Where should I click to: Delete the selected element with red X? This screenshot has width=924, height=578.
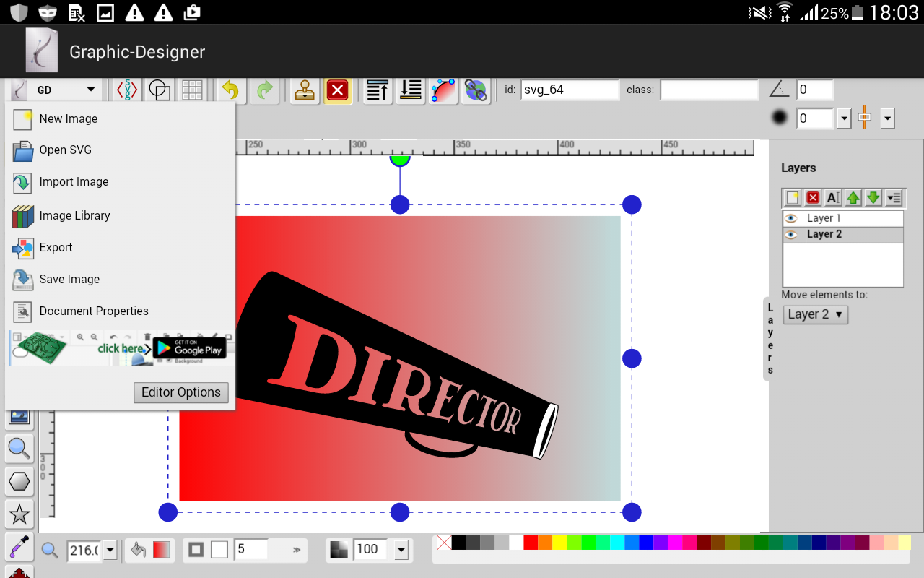point(338,90)
